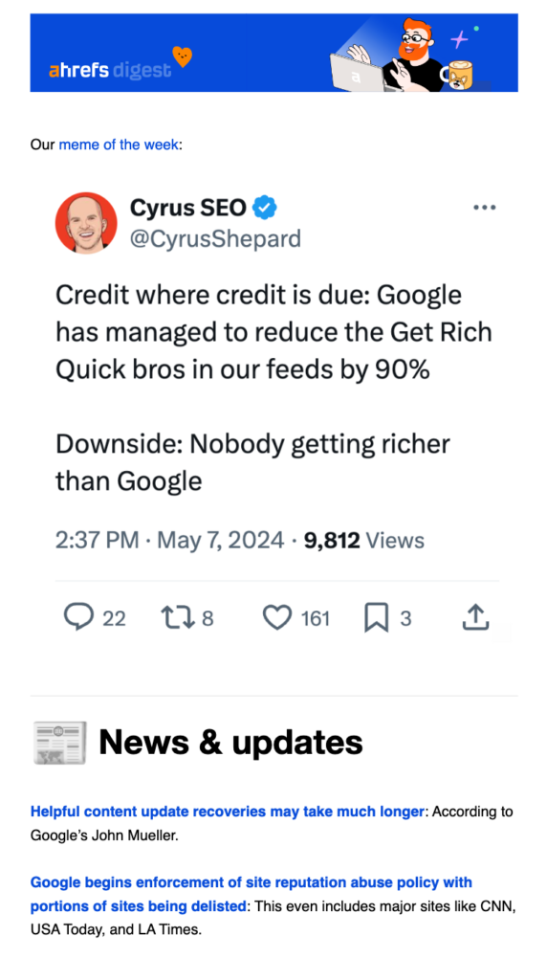Click the newspaper emoji beside News & updates
547x980 pixels.
tap(59, 743)
